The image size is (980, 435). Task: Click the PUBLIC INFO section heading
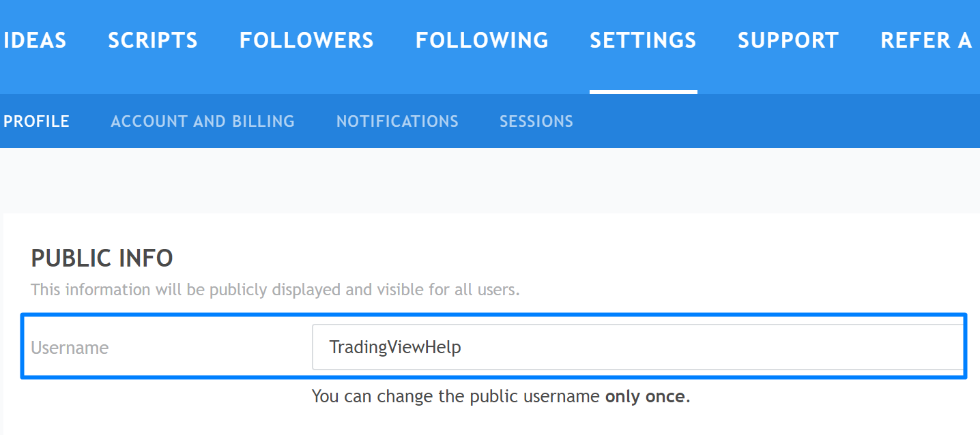tap(102, 258)
